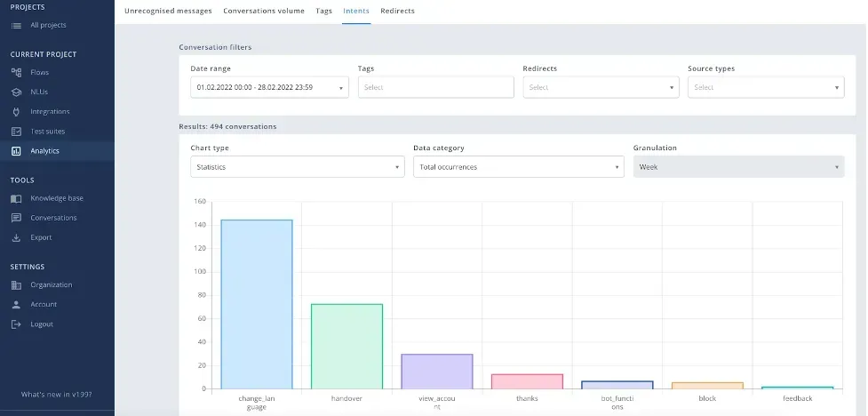
Task: Switch to the Redirects tab
Action: (x=397, y=11)
